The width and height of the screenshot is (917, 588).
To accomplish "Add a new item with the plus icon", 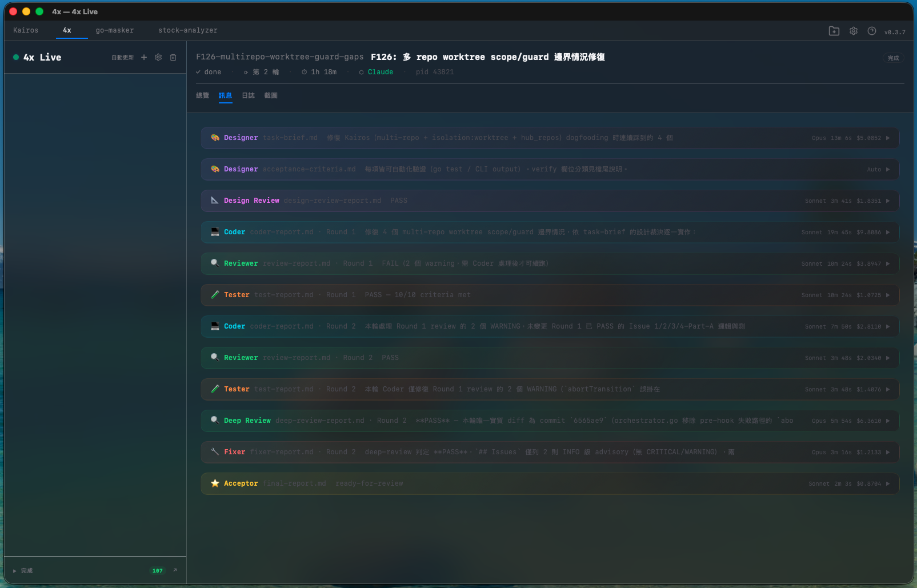I will coord(144,57).
